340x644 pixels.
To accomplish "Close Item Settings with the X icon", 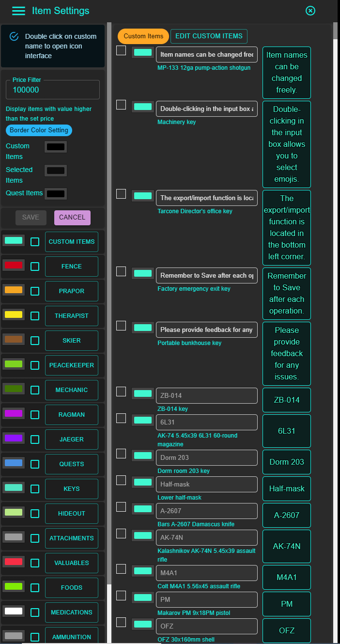I will [310, 11].
